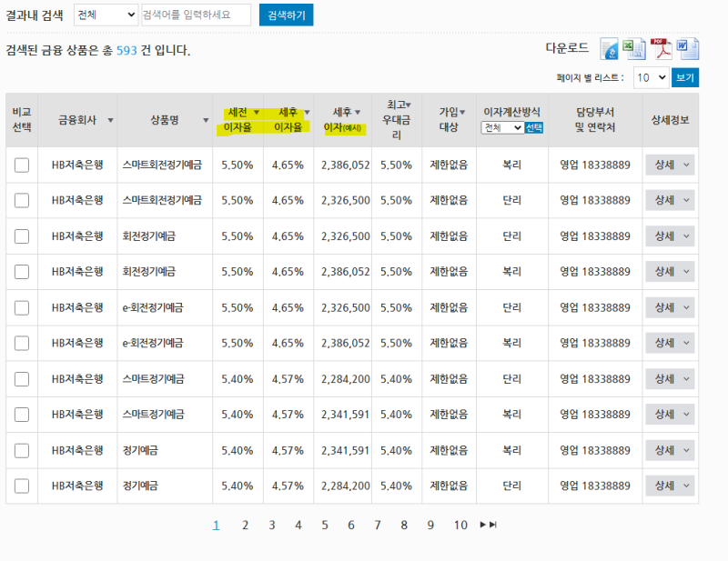Sort by 세후 이자율 arrow
Image resolution: width=728 pixels, height=561 pixels.
pos(307,113)
